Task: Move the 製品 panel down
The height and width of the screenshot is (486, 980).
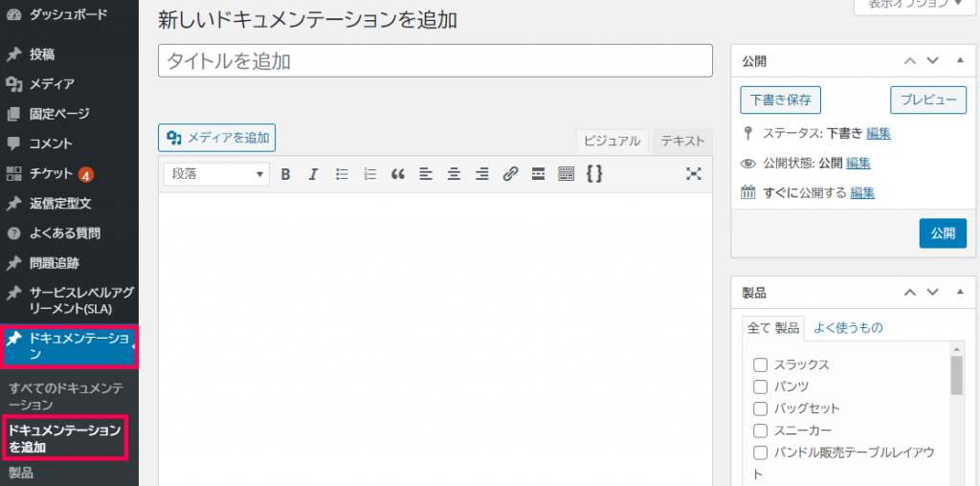Action: [x=932, y=292]
